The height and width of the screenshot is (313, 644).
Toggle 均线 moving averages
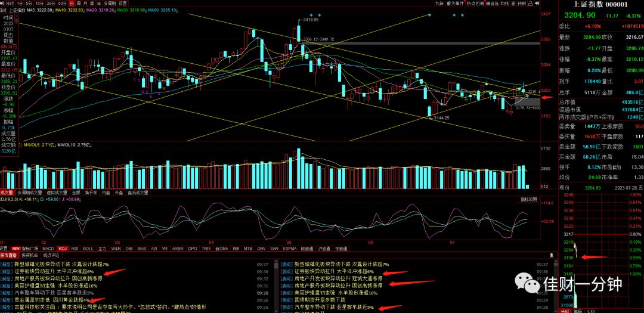click(x=505, y=4)
